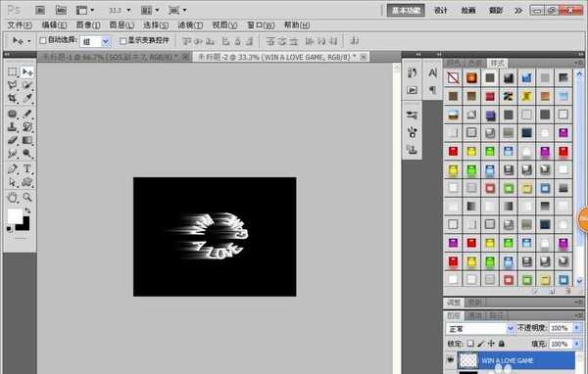Open the 填充 slider arrow

[x=576, y=344]
